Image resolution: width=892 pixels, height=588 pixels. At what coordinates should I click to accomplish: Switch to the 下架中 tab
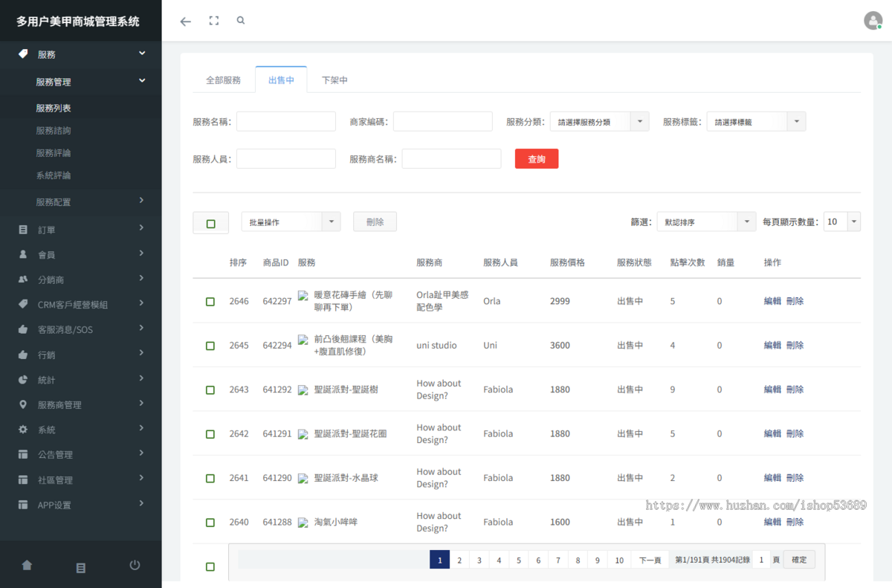[x=334, y=80]
